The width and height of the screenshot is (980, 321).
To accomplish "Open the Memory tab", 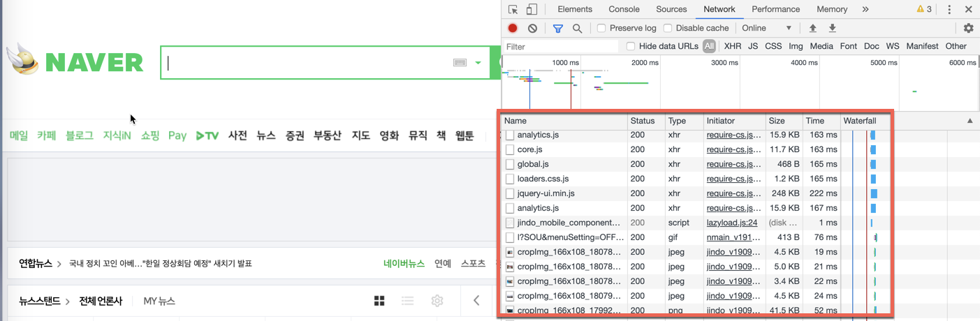I will tap(832, 9).
